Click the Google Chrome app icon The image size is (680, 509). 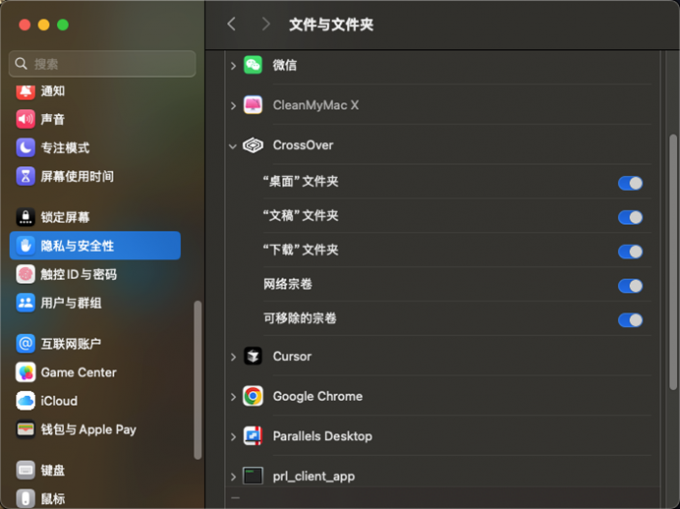253,396
